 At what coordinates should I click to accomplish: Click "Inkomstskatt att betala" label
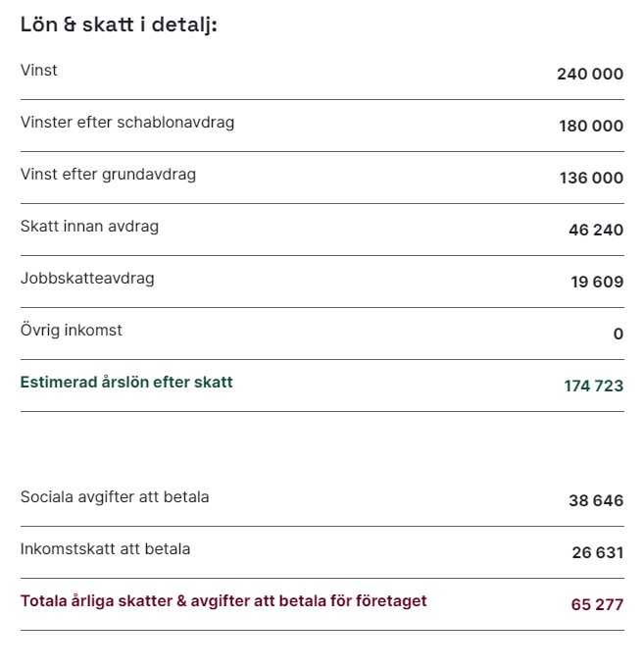105,549
